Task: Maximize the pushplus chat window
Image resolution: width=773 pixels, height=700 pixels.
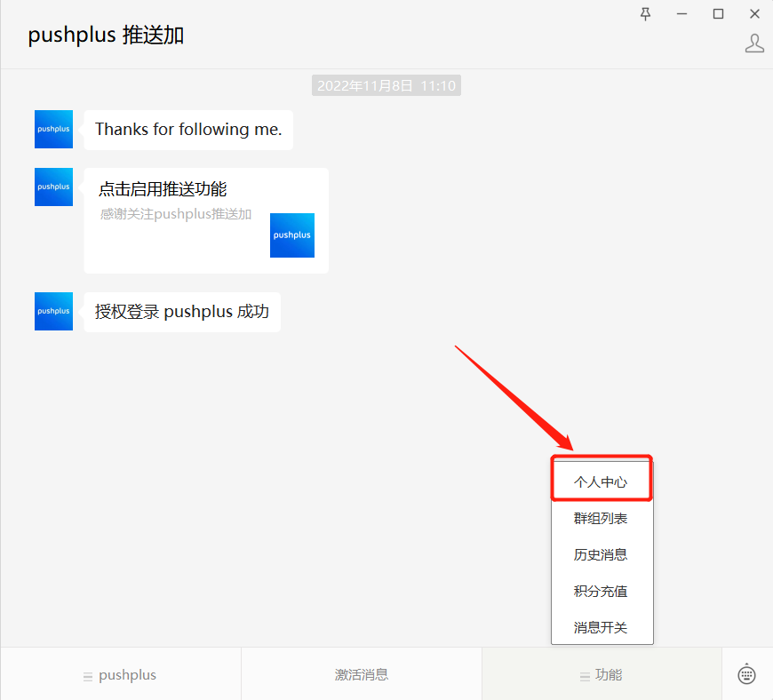Action: pyautogui.click(x=718, y=14)
